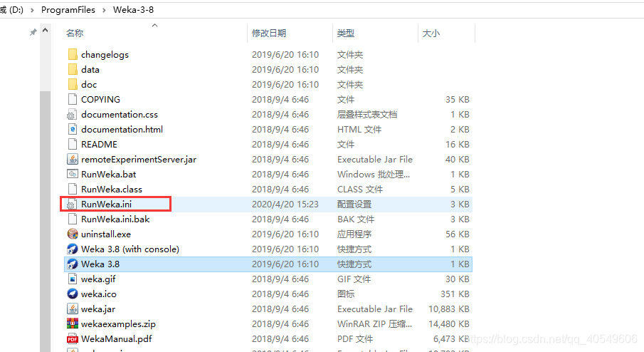Select the Weka 3.8 (with console) name
The image size is (644, 352).
(130, 249)
